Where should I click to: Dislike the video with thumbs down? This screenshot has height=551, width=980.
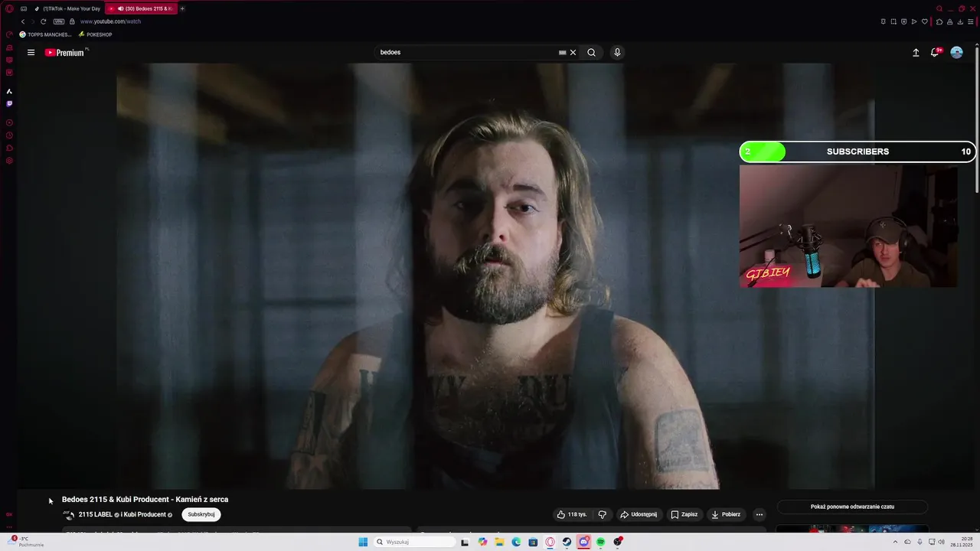(602, 514)
